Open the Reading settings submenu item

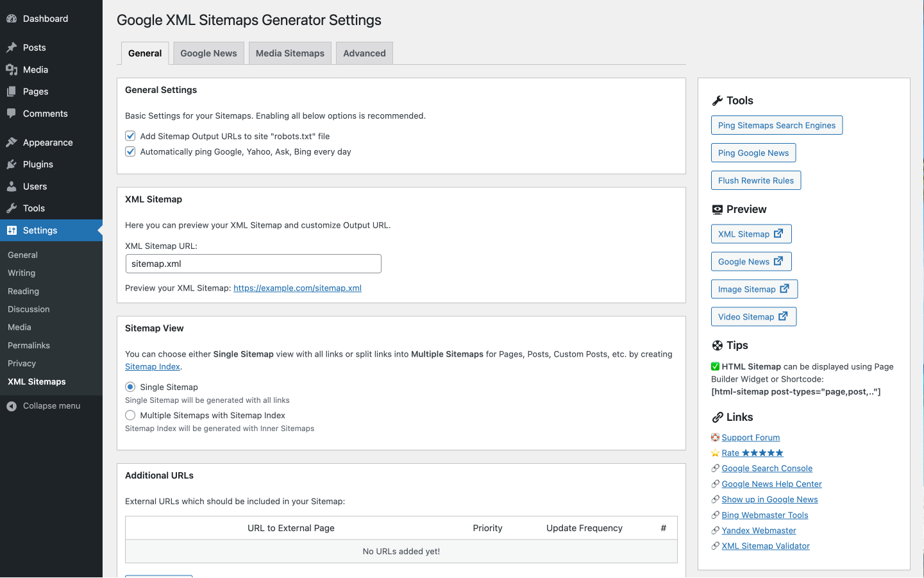pyautogui.click(x=24, y=291)
